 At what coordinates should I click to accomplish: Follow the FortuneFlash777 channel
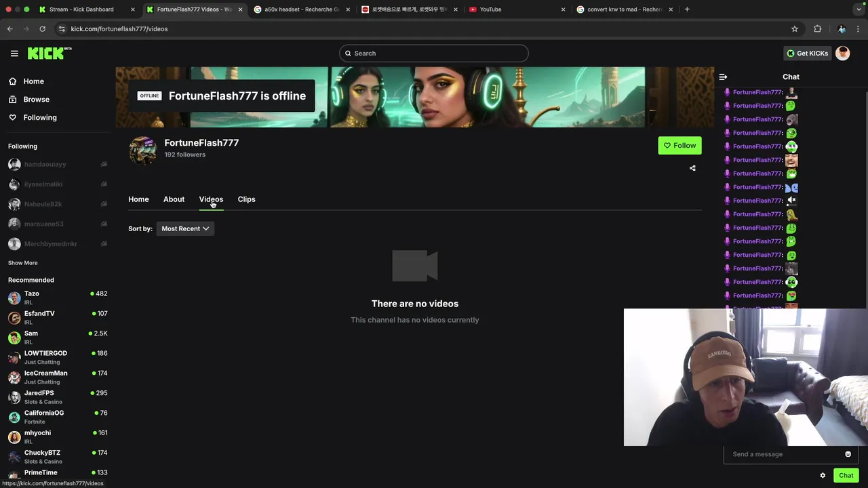tap(679, 146)
